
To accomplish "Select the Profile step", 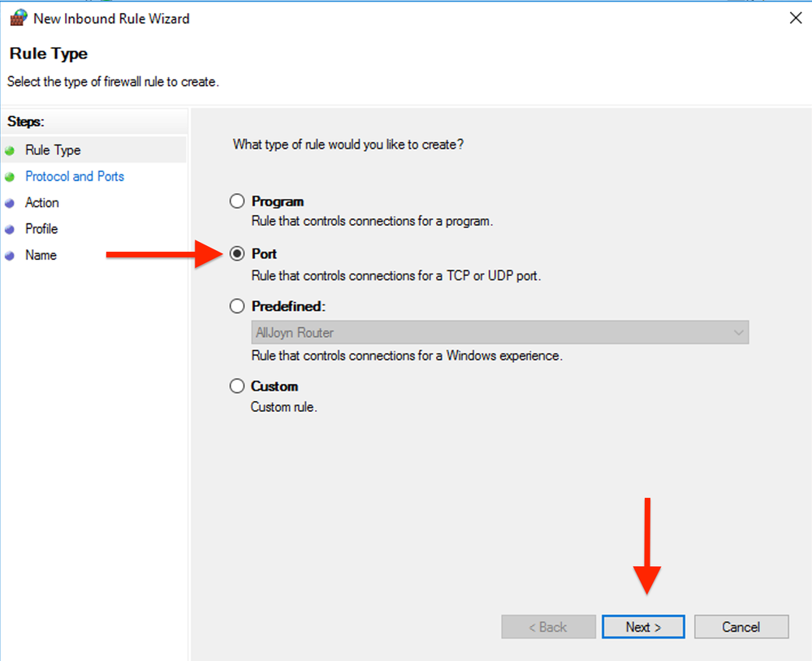I will point(43,229).
